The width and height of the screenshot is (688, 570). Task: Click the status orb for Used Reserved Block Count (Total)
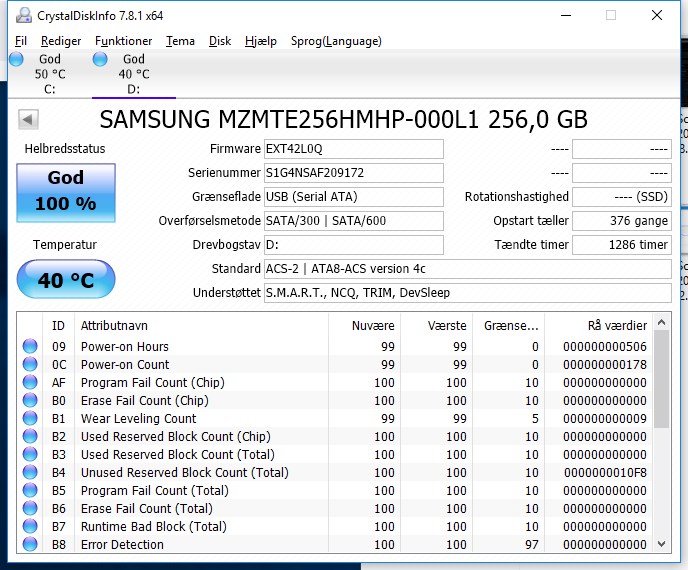tap(30, 454)
